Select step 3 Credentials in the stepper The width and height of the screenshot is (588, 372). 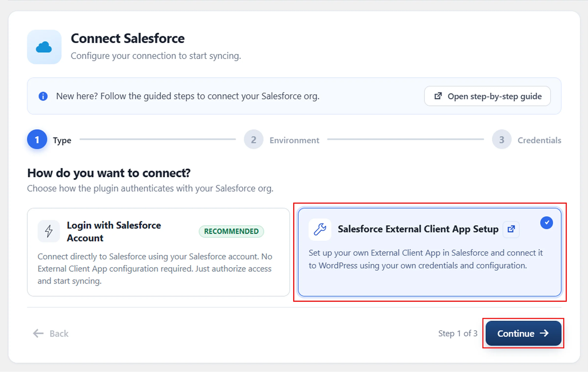pos(527,140)
